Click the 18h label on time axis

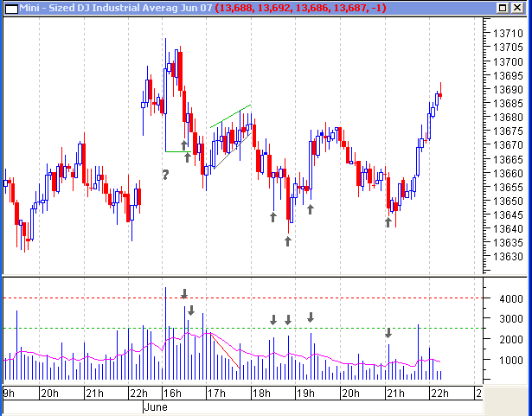tap(261, 394)
